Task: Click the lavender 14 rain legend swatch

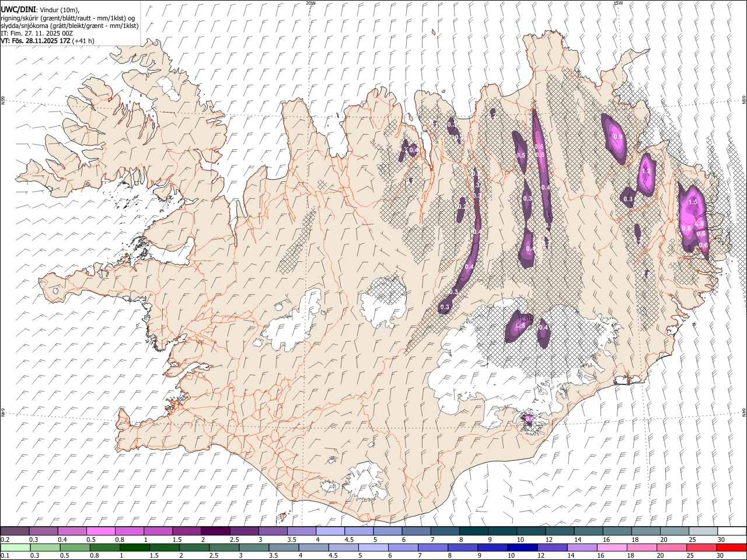Action: 582,548
